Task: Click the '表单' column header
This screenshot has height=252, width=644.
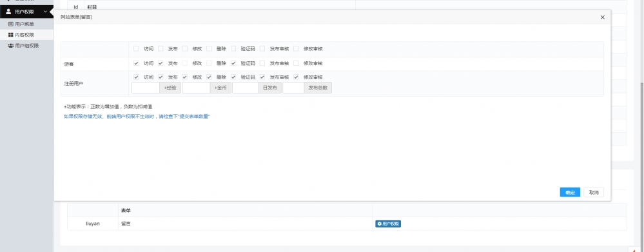Action: point(245,210)
